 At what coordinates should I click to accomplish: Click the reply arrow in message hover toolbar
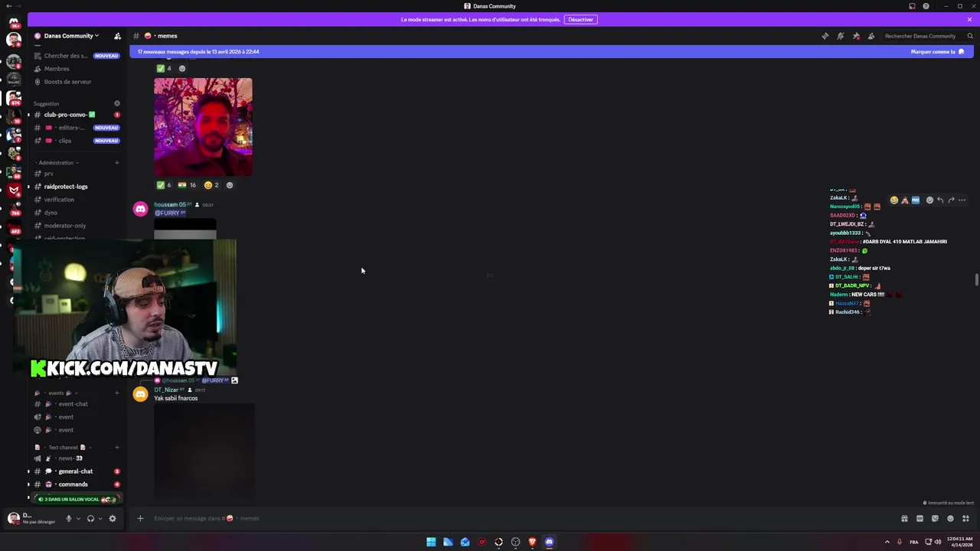[940, 201]
